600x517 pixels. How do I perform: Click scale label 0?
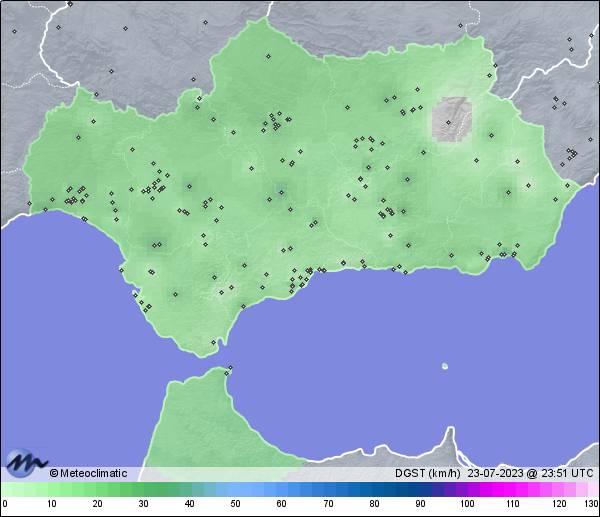tap(5, 503)
